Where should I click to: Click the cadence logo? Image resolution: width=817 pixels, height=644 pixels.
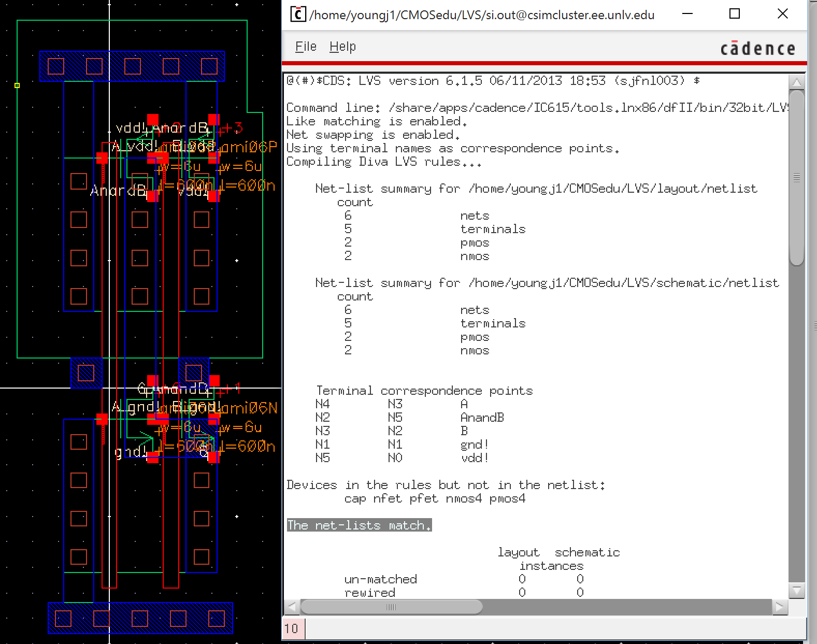coord(757,49)
